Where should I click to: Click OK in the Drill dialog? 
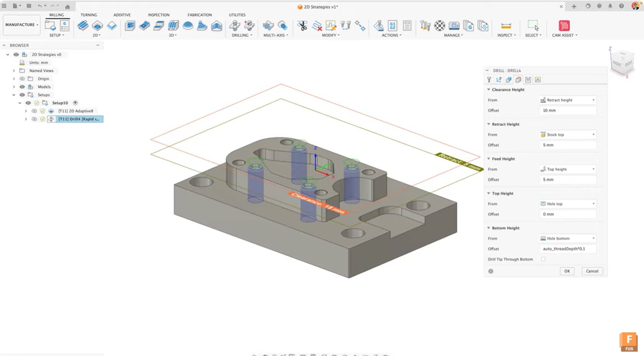(567, 271)
